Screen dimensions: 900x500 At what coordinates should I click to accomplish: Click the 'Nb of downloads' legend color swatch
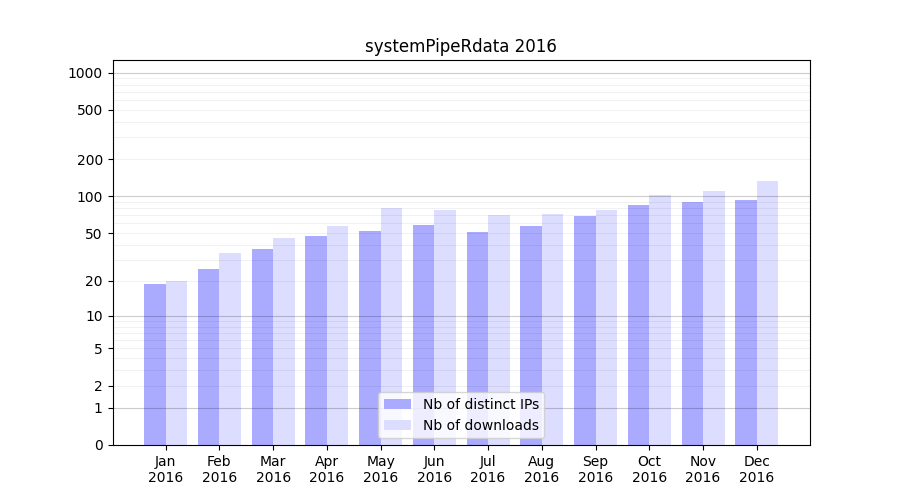[397, 425]
